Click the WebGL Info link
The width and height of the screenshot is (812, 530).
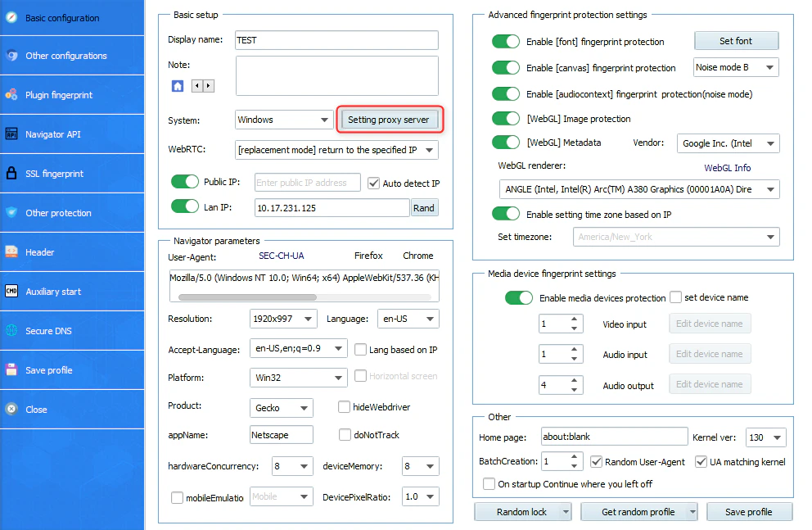[x=727, y=168]
